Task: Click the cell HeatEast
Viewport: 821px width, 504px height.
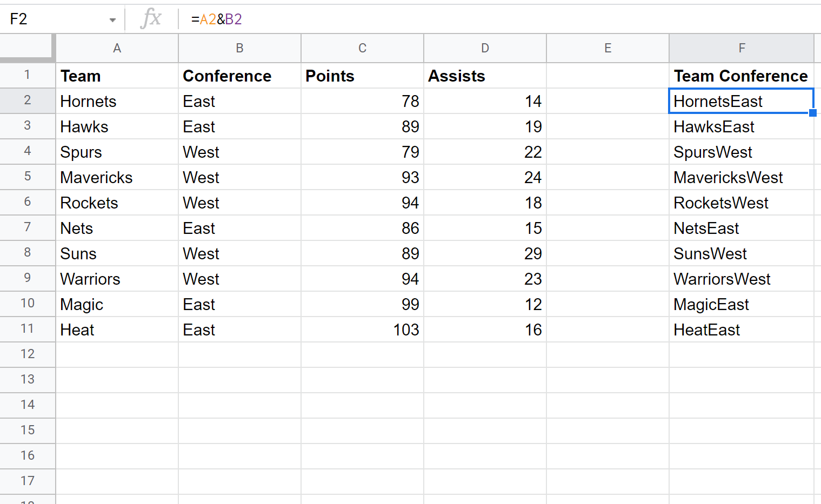Action: (x=741, y=330)
